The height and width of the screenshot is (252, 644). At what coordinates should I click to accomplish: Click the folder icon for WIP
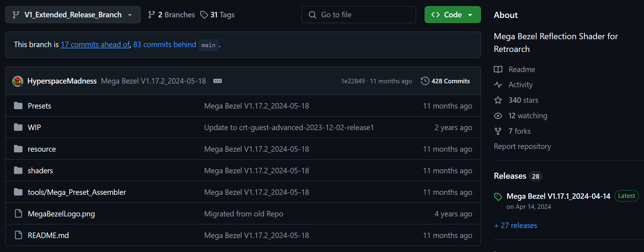click(18, 127)
